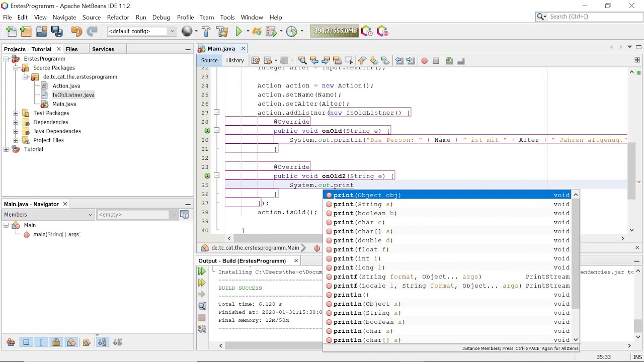This screenshot has width=644, height=362.
Task: Click the Build Project hammer icon
Action: tap(206, 31)
